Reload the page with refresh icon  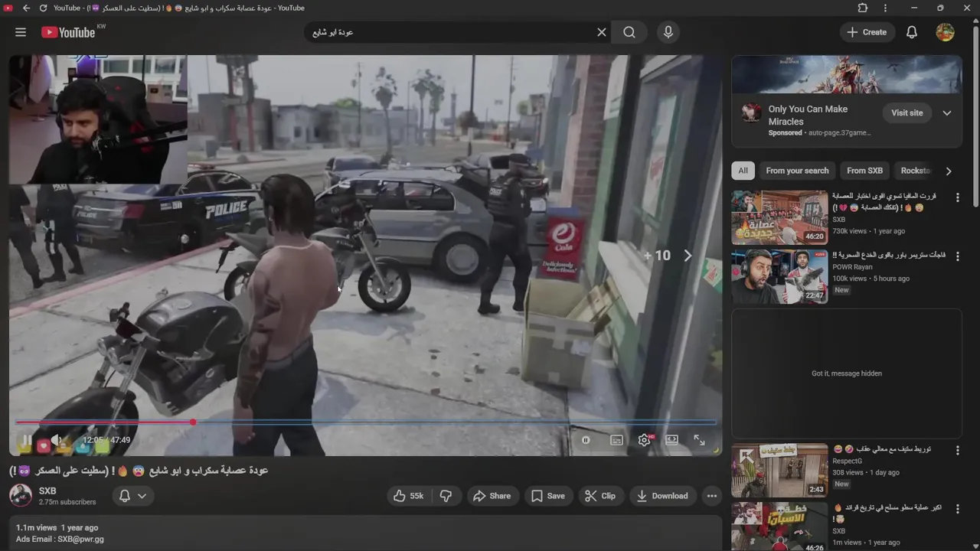[43, 8]
